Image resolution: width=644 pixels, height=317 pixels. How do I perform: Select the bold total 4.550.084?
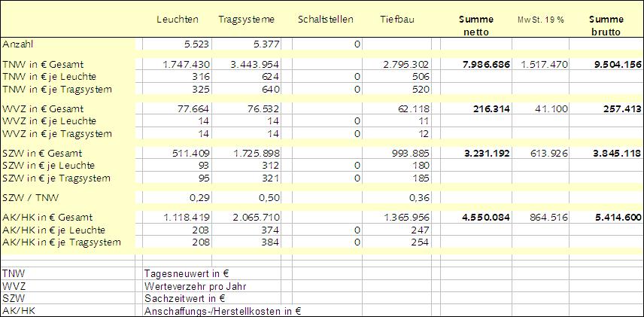pos(485,217)
